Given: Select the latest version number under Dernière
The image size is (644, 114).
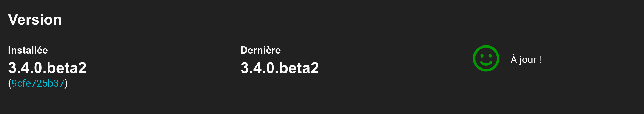Looking at the screenshot, I should pyautogui.click(x=280, y=68).
